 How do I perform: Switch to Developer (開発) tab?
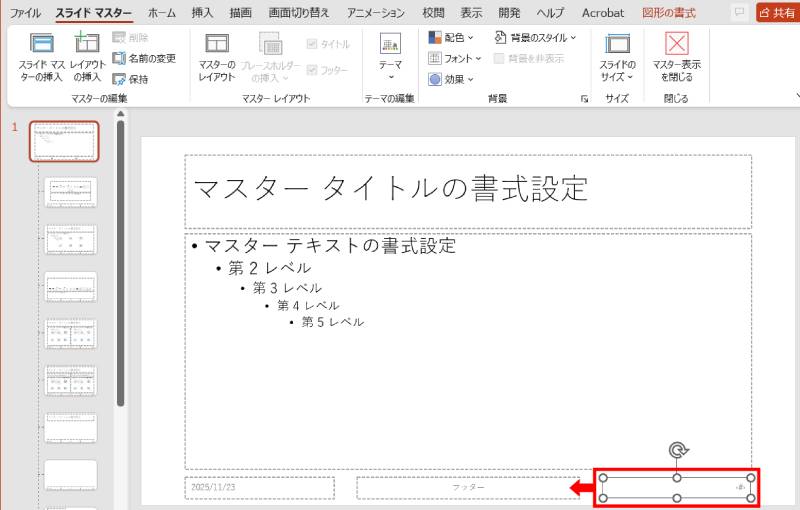click(509, 13)
